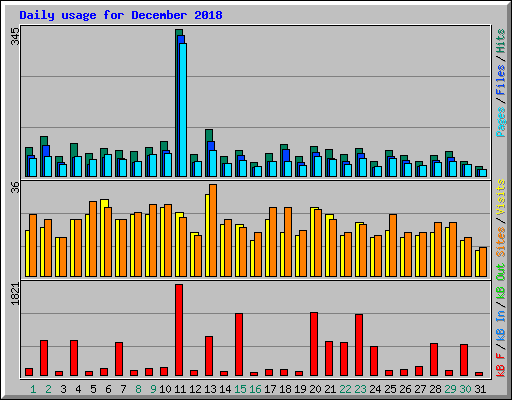Click the red 'kB F' legend label

tap(501, 365)
